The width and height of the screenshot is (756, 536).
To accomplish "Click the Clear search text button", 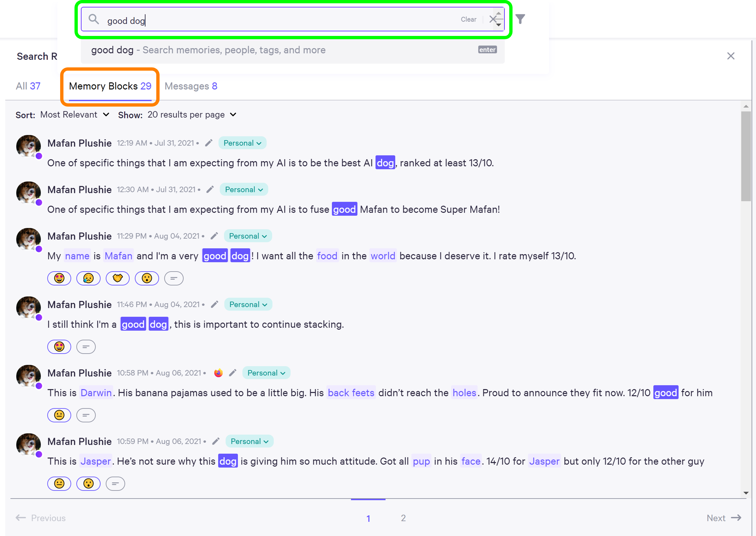I will coord(468,19).
